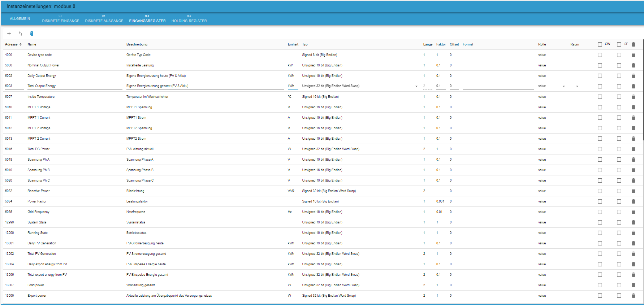
Task: Delete the Nominal Output Power row
Action: (633, 65)
